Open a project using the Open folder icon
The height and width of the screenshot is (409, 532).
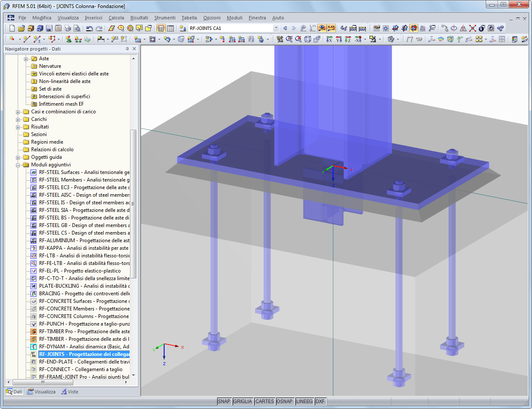21,28
